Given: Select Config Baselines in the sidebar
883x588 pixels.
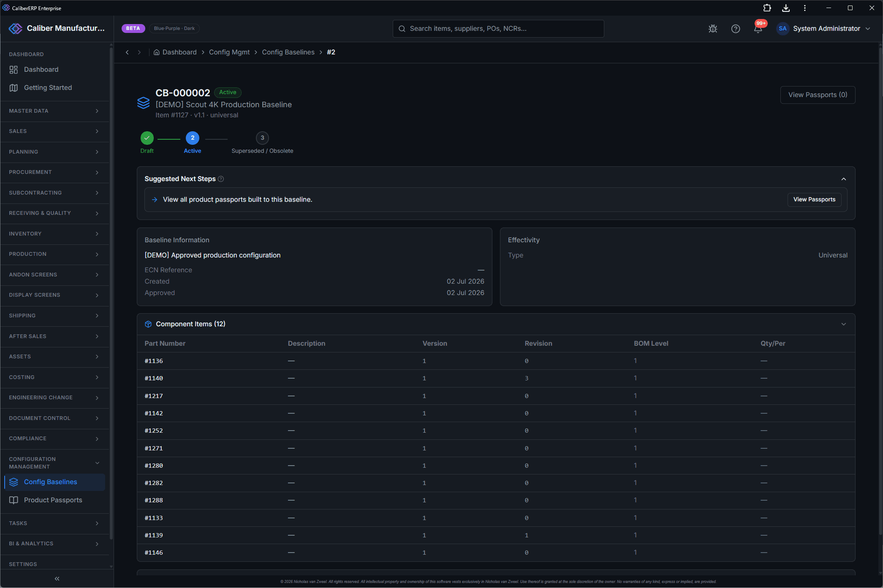Looking at the screenshot, I should pyautogui.click(x=54, y=482).
